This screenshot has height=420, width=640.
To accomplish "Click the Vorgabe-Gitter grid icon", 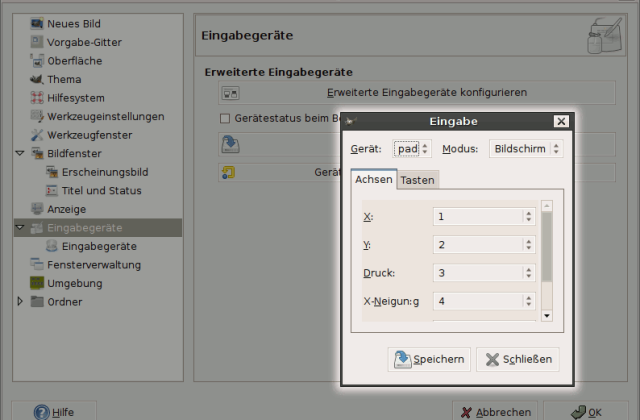I will (x=37, y=42).
